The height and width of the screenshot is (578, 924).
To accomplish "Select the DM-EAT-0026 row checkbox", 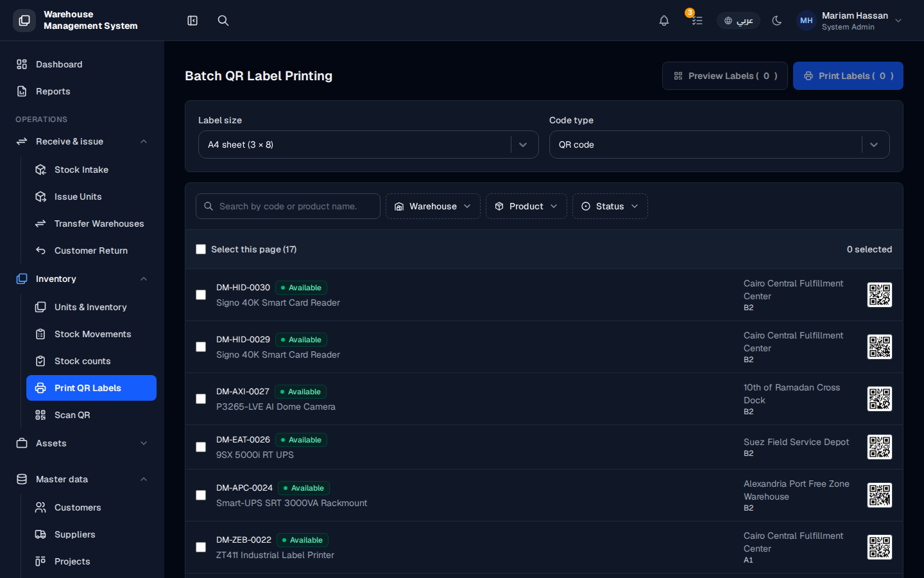I will pos(201,447).
